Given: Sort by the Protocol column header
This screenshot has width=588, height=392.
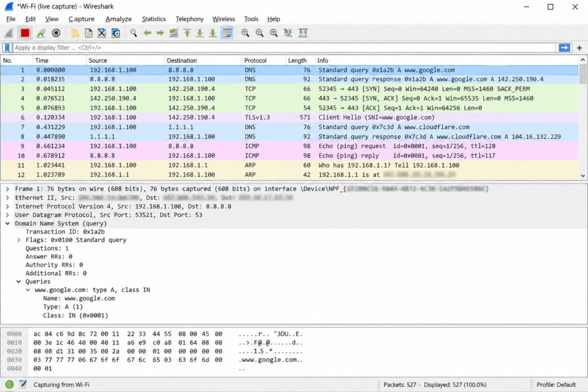Looking at the screenshot, I should (264, 60).
